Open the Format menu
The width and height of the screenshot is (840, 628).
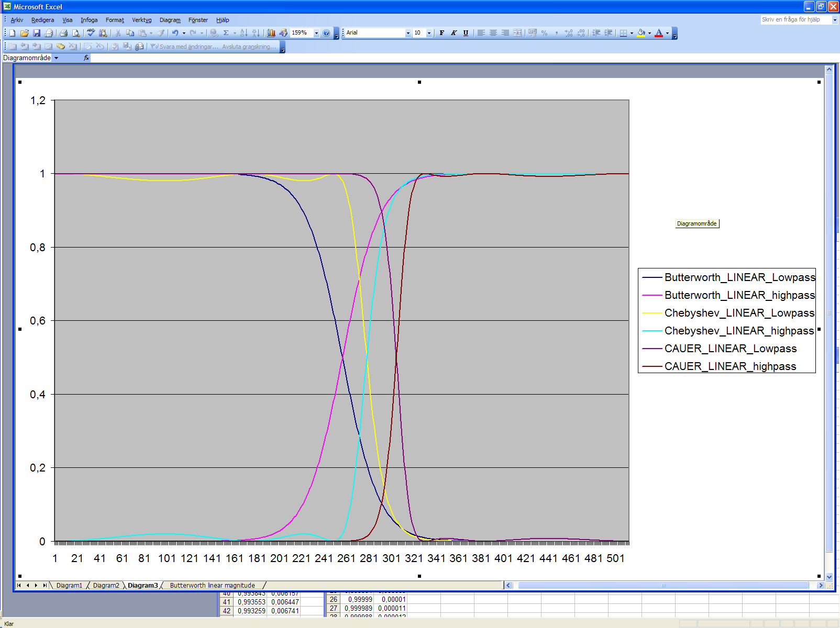pyautogui.click(x=115, y=20)
